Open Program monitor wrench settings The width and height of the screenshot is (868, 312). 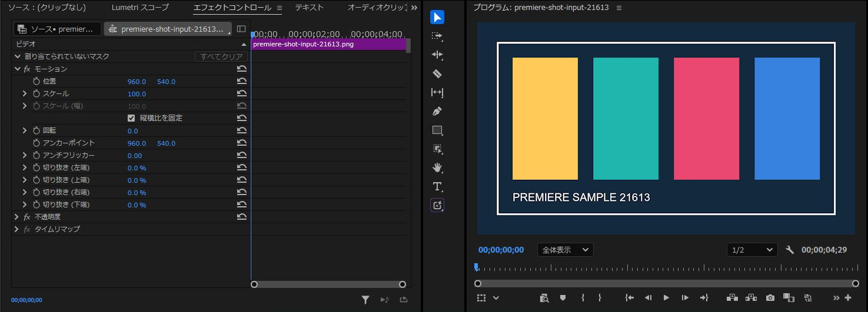point(790,250)
